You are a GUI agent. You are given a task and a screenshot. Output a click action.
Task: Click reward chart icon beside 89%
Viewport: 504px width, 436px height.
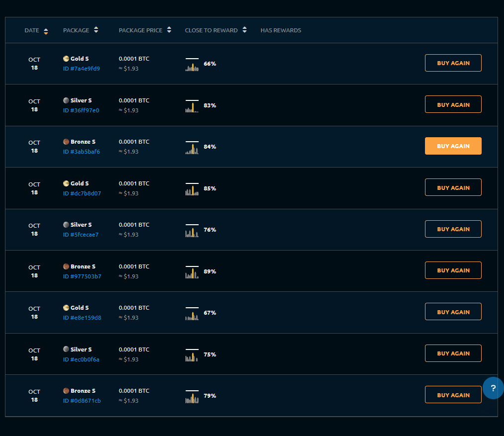(x=192, y=272)
